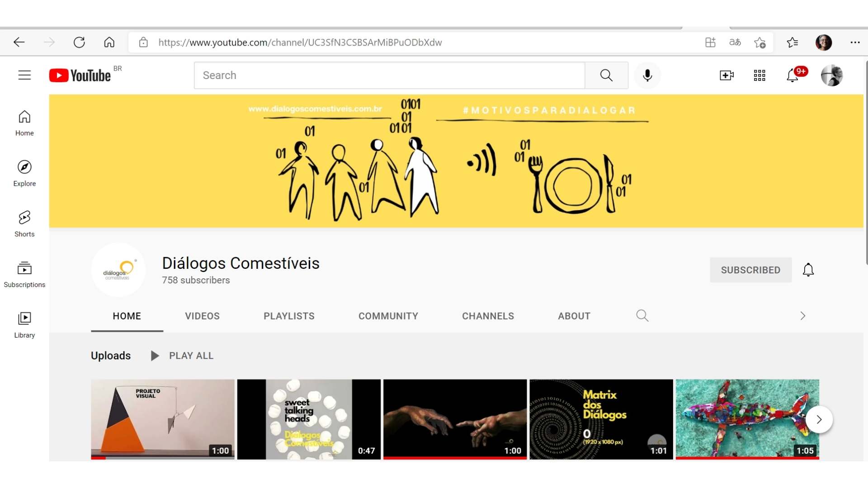Viewport: 868px width, 488px height.
Task: Click the YouTube logo
Action: [80, 75]
